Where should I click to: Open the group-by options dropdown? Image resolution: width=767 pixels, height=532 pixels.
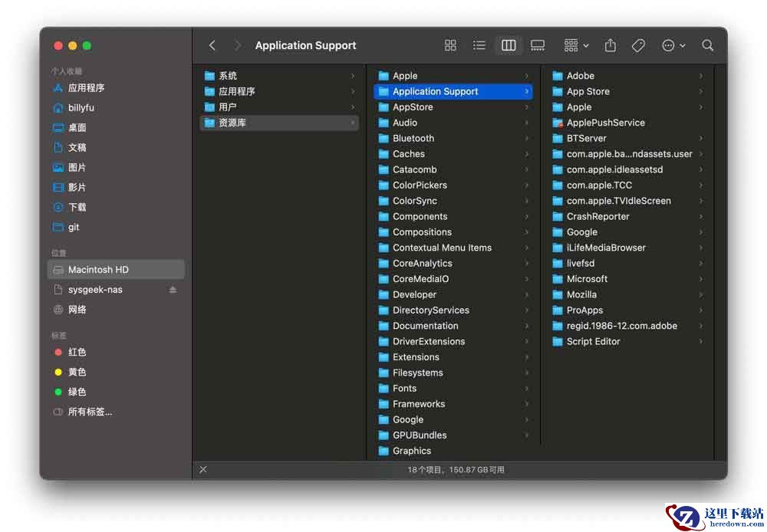click(x=576, y=45)
